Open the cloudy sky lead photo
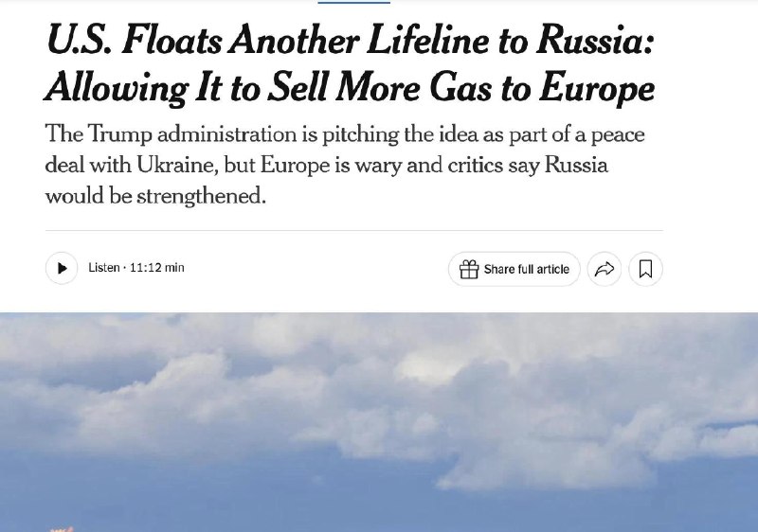 pos(379,422)
